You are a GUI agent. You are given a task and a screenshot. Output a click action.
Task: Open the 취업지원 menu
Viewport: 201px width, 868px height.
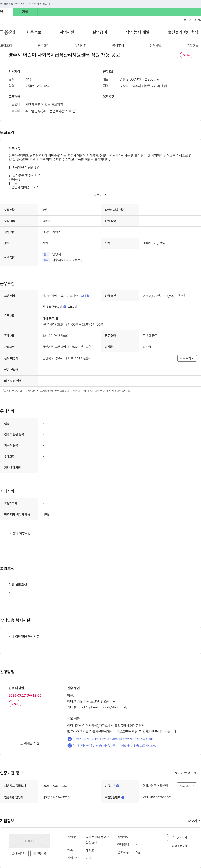(67, 32)
